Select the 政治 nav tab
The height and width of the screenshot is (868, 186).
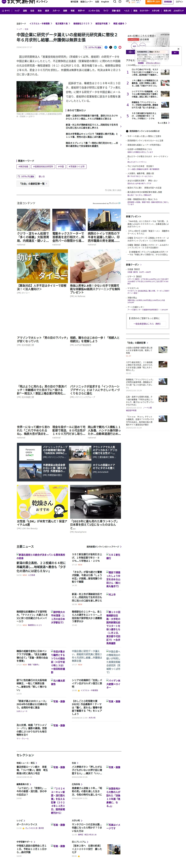[40, 11]
